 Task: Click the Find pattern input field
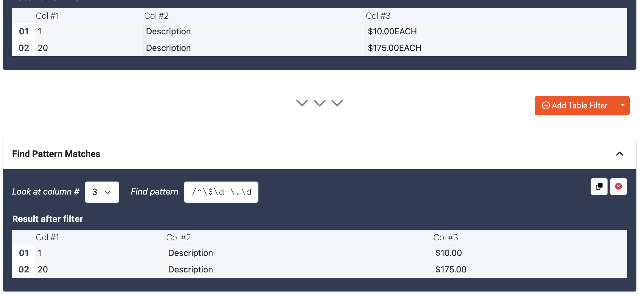221,192
